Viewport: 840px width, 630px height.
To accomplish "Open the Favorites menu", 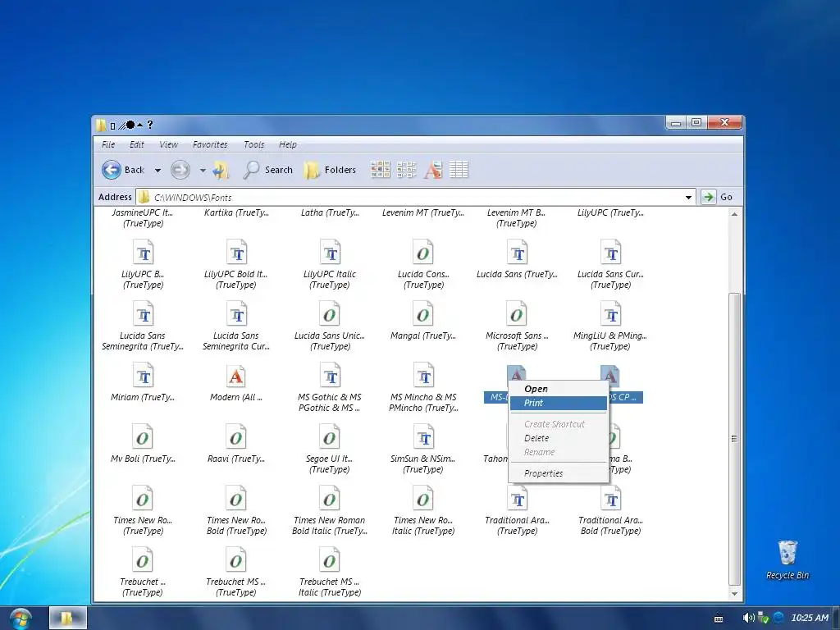I will pos(210,144).
